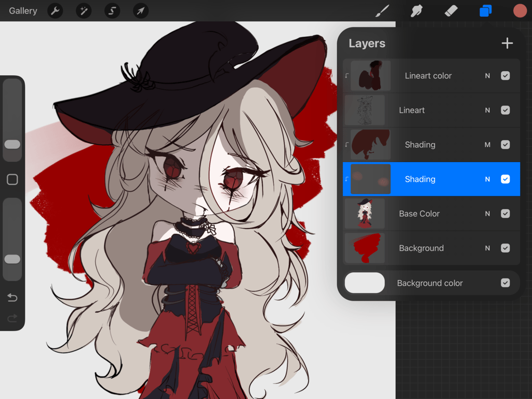Select the Base Color layer thumbnail
The width and height of the screenshot is (532, 399).
365,214
